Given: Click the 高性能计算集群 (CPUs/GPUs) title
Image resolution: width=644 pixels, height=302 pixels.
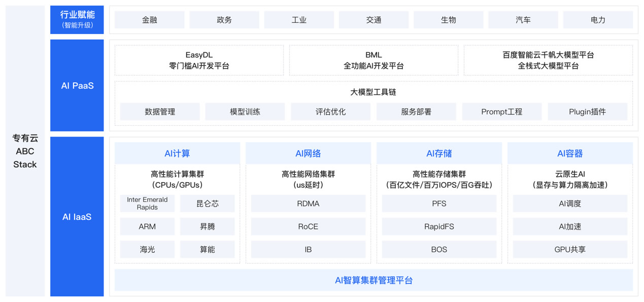Looking at the screenshot, I should click(x=177, y=180).
